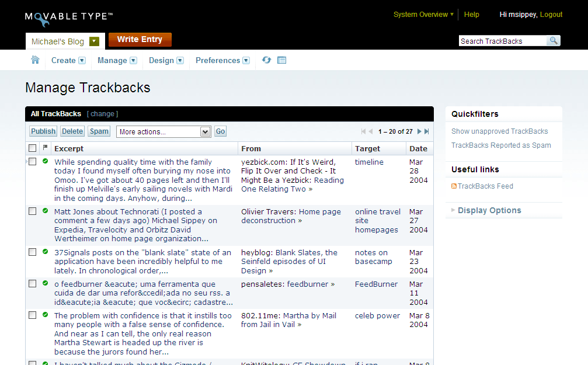This screenshot has height=365, width=588.
Task: Sort by the Date column header
Action: point(418,148)
